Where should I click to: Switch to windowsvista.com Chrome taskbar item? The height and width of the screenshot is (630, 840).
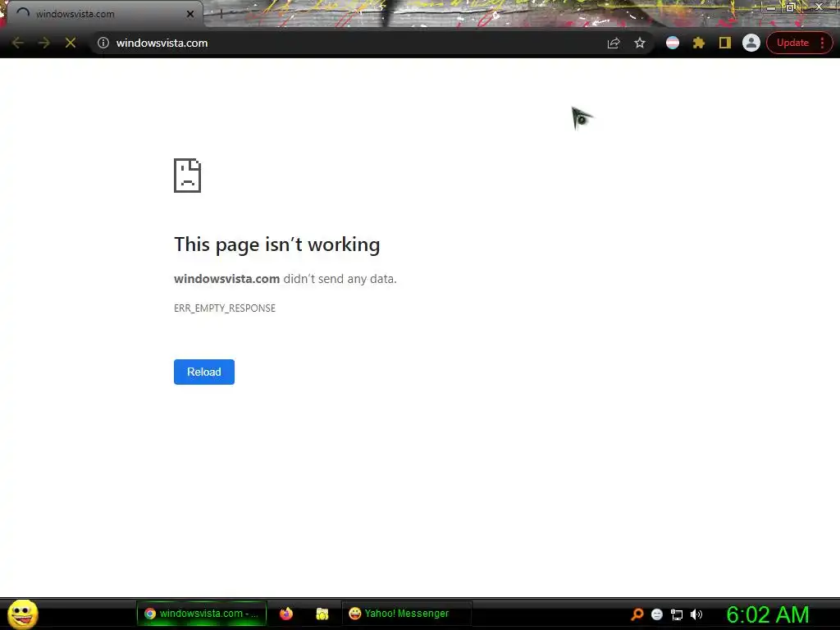click(x=202, y=614)
